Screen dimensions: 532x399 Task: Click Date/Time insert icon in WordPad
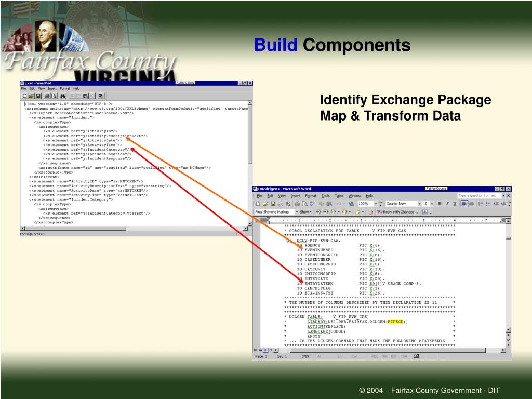pos(101,96)
